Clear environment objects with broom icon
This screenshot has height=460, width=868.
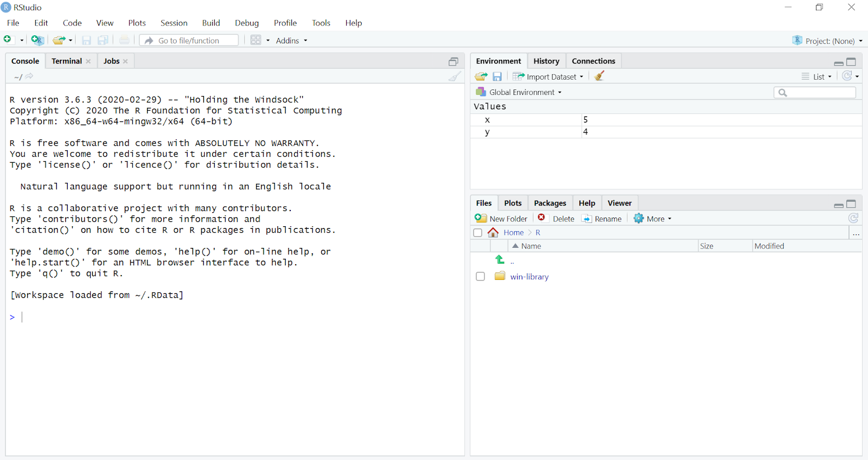599,76
